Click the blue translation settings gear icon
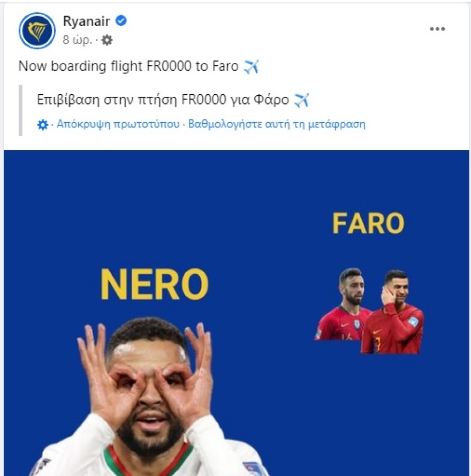Image resolution: width=471 pixels, height=476 pixels. point(42,124)
